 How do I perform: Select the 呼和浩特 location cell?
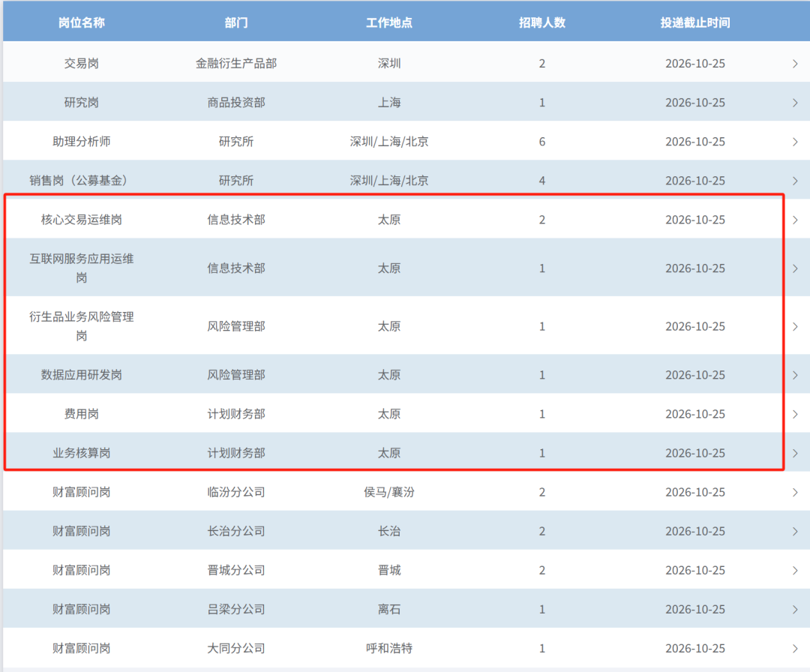click(x=389, y=648)
